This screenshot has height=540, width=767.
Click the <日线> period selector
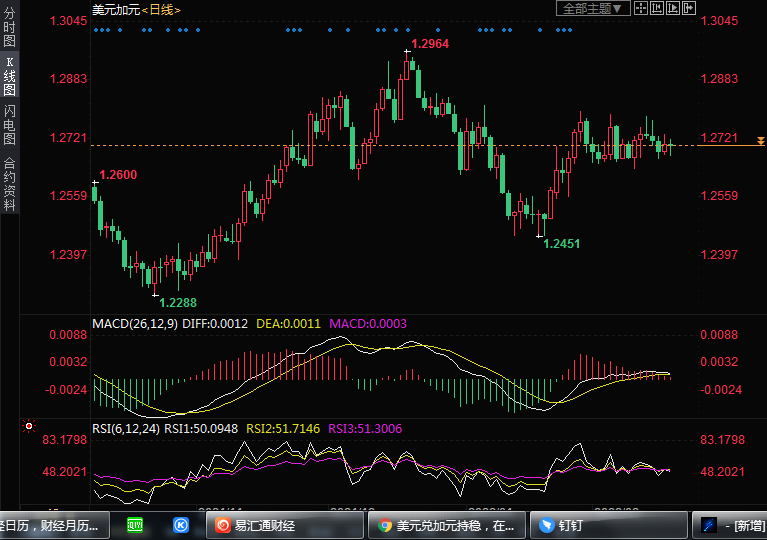click(162, 9)
